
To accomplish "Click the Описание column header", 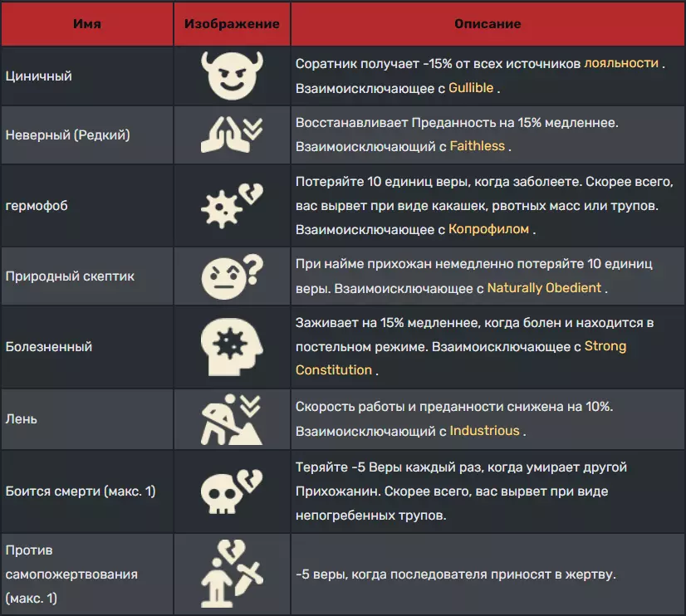I will [x=488, y=24].
